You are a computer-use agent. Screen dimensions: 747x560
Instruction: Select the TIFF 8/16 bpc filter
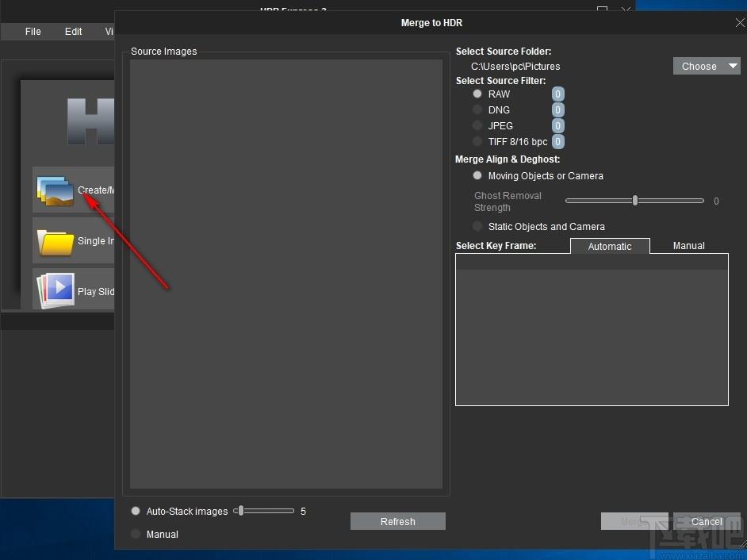coord(477,141)
